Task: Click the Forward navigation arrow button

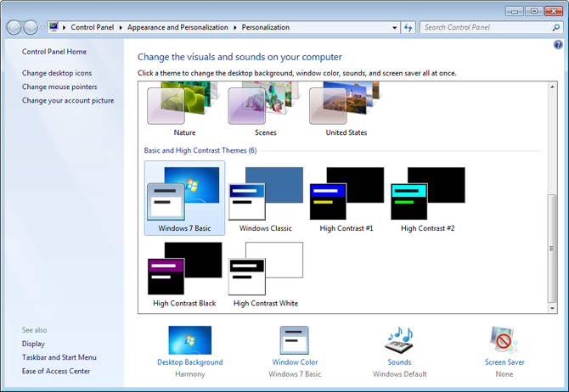Action: (31, 27)
